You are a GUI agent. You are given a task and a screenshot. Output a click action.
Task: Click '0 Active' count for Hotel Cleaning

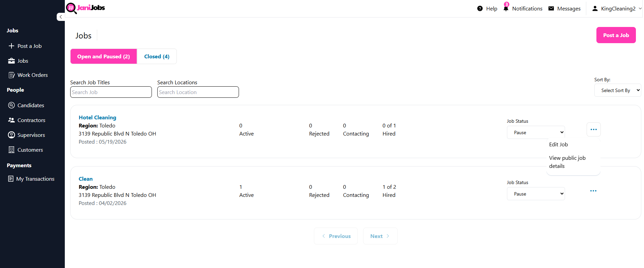[x=246, y=129]
